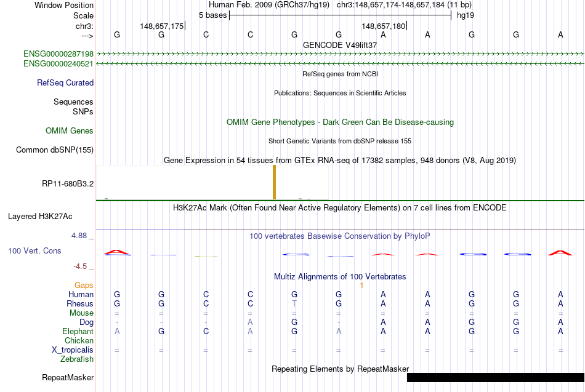The image size is (585, 392).
Task: Click Publications: Sequences in Scientific Articles title
Action: [x=340, y=94]
